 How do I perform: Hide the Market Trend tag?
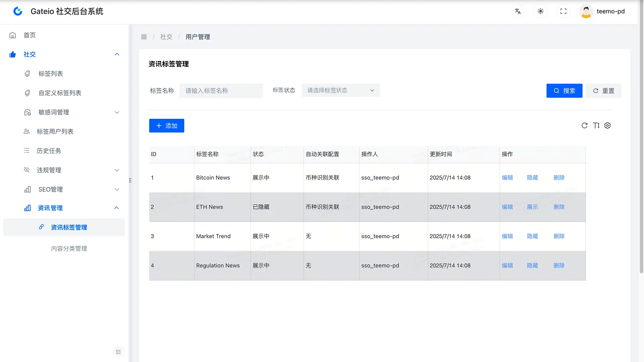pos(532,236)
